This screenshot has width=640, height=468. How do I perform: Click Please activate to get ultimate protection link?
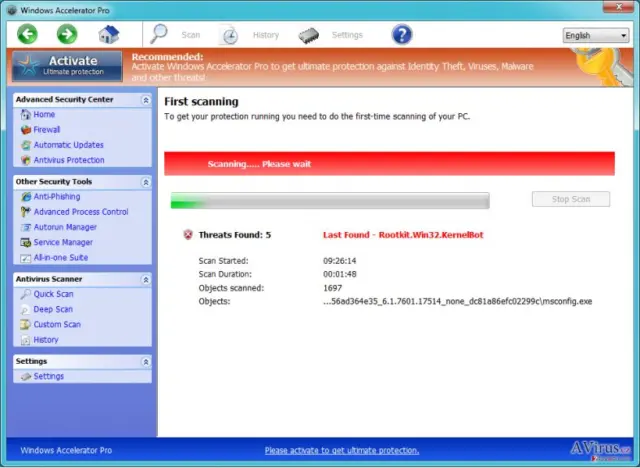[x=342, y=450]
